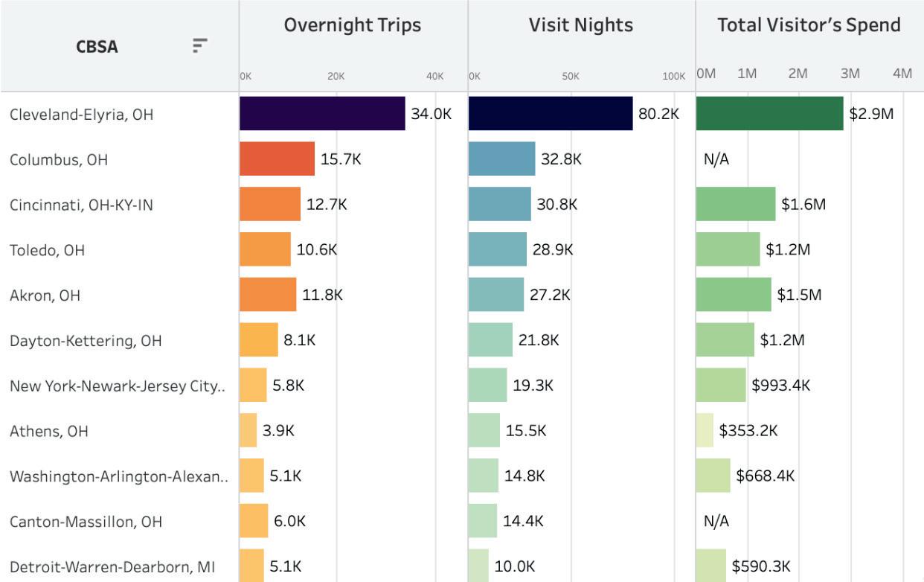
Task: Click Columbus orange Overnight Trips bar
Action: 277,159
